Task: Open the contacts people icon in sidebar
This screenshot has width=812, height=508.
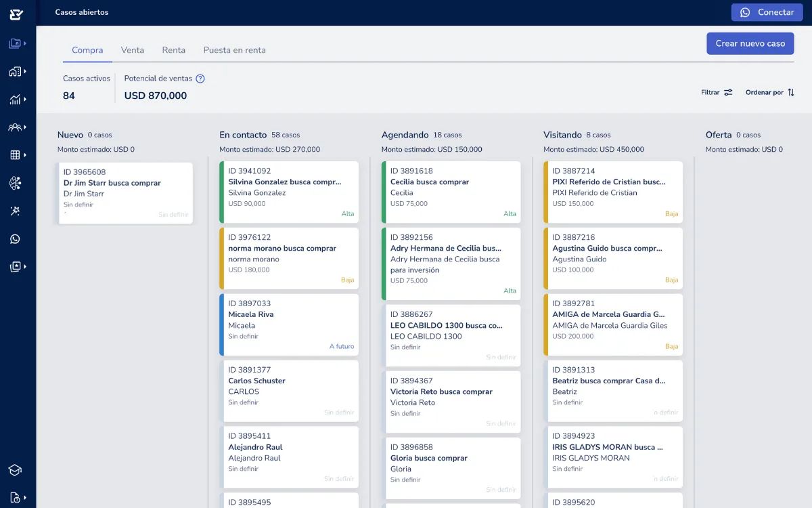Action: (x=15, y=127)
